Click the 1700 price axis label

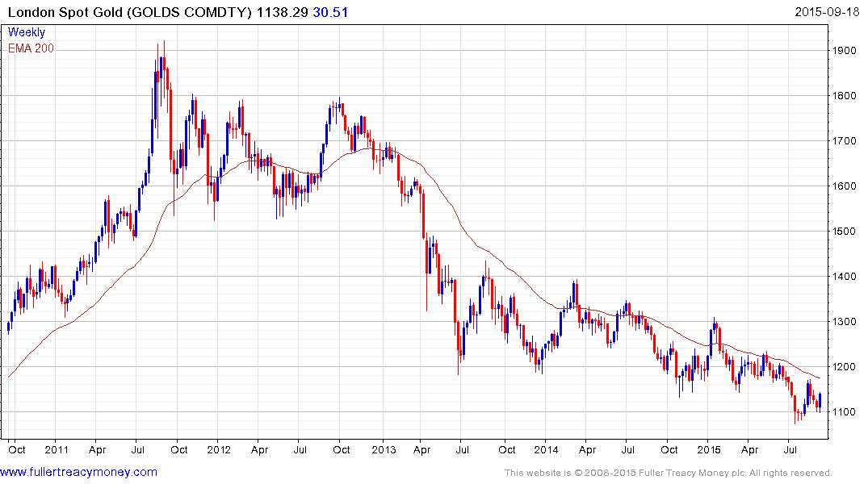coord(845,141)
